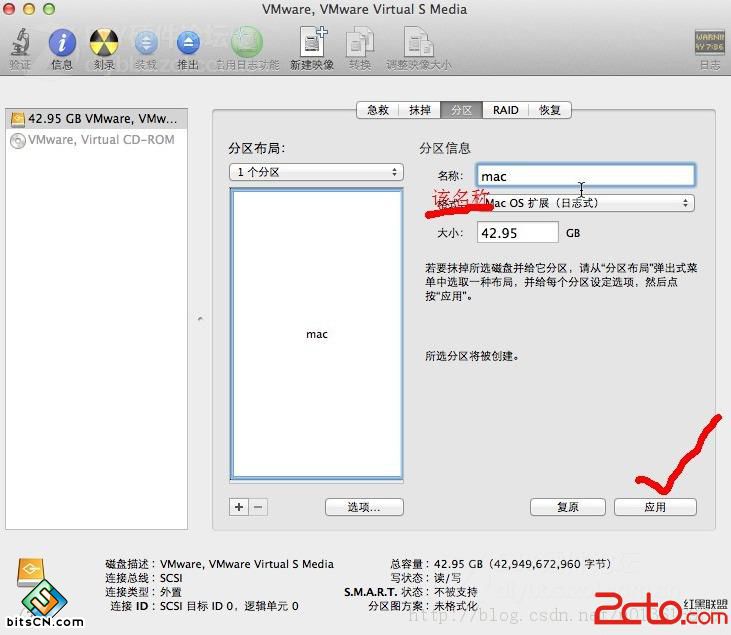Switch to the Erase (抹掉) tab
731x635 pixels.
420,110
